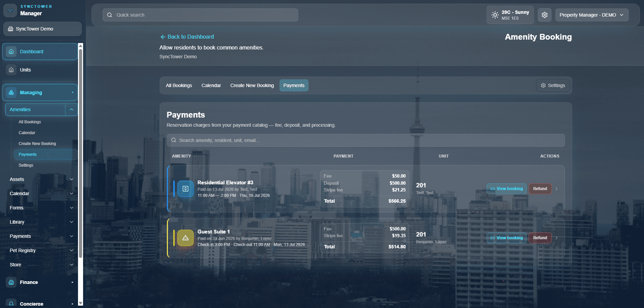Open the Units menu item
This screenshot has width=644, height=308.
40,70
